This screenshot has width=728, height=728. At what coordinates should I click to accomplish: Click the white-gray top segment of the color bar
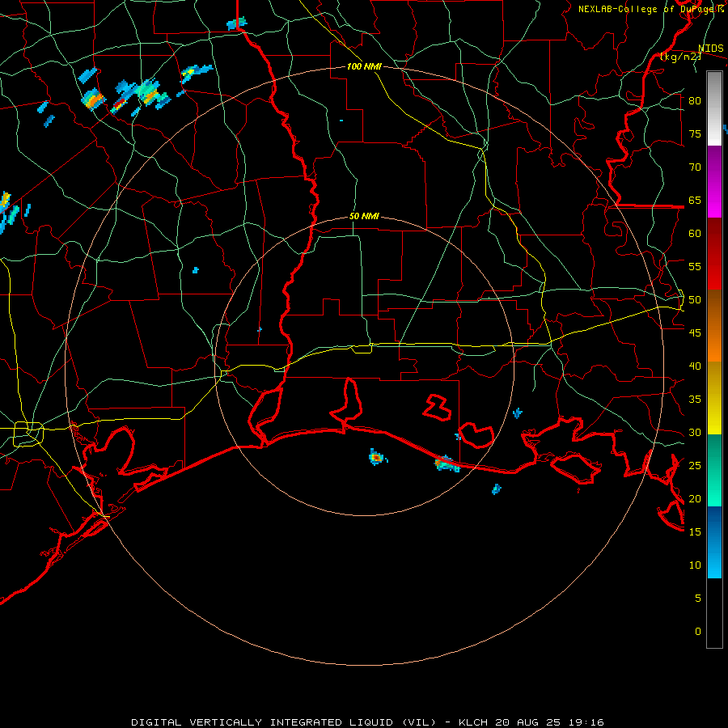(x=714, y=108)
